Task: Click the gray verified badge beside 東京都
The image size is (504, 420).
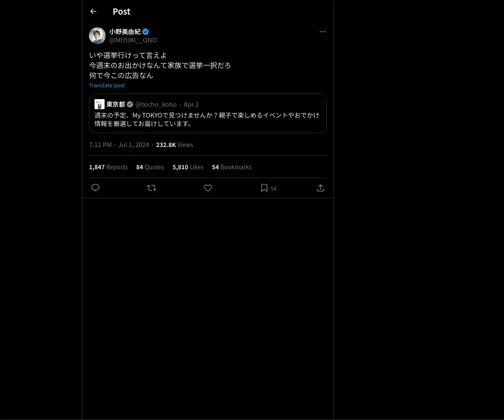Action: point(130,104)
